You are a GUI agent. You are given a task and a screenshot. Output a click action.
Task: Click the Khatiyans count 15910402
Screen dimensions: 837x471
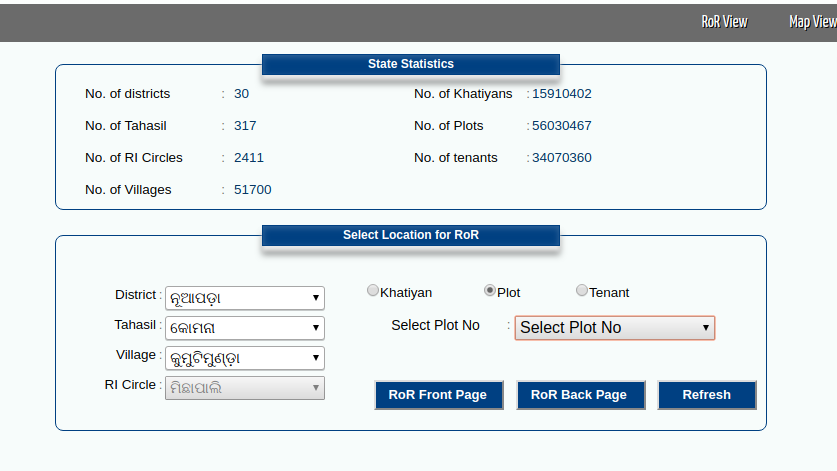pos(561,94)
